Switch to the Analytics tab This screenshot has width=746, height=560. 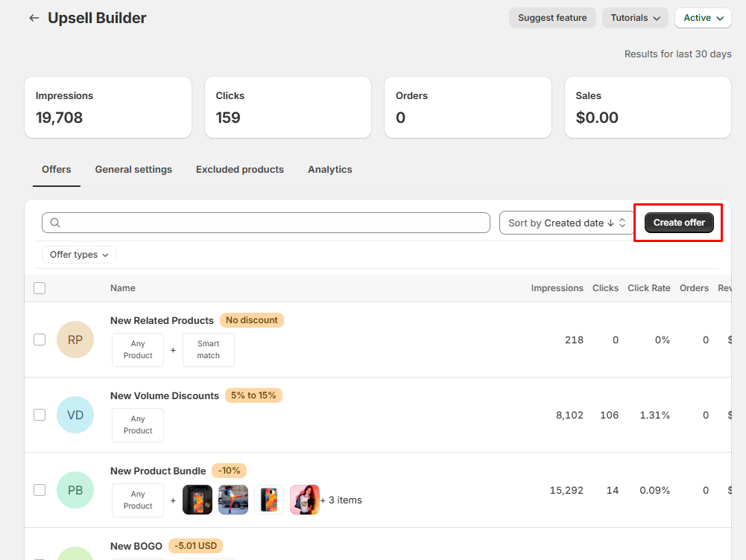[x=329, y=170]
